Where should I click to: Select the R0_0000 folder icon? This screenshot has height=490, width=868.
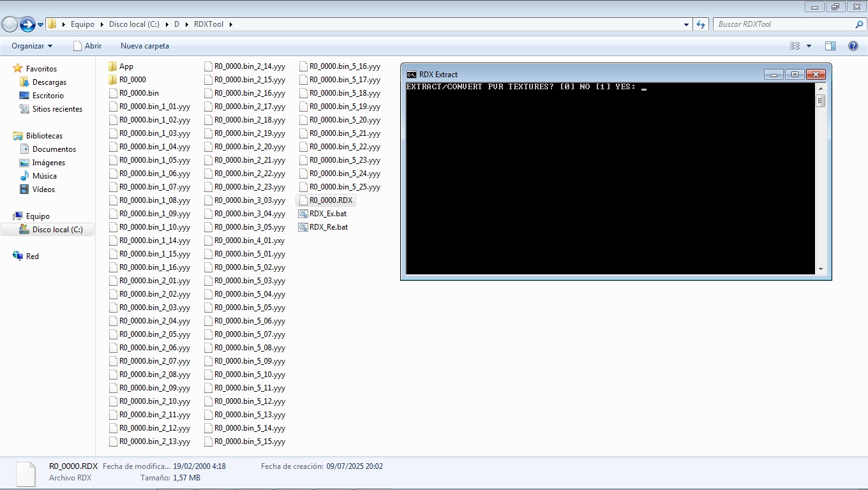[x=113, y=80]
